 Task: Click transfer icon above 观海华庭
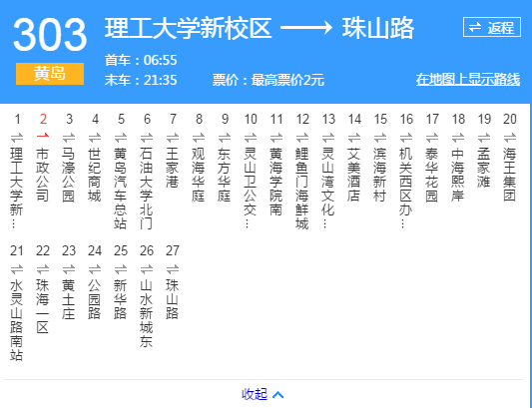pos(199,138)
